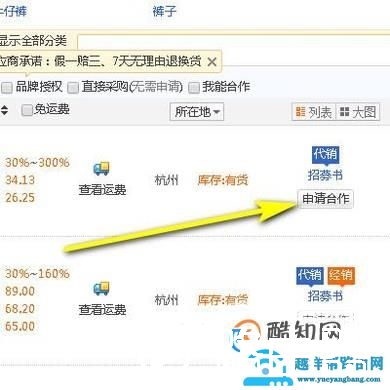Click the 30%~160% profit range
Image resolution: width=390 pixels, height=390 pixels.
37,274
